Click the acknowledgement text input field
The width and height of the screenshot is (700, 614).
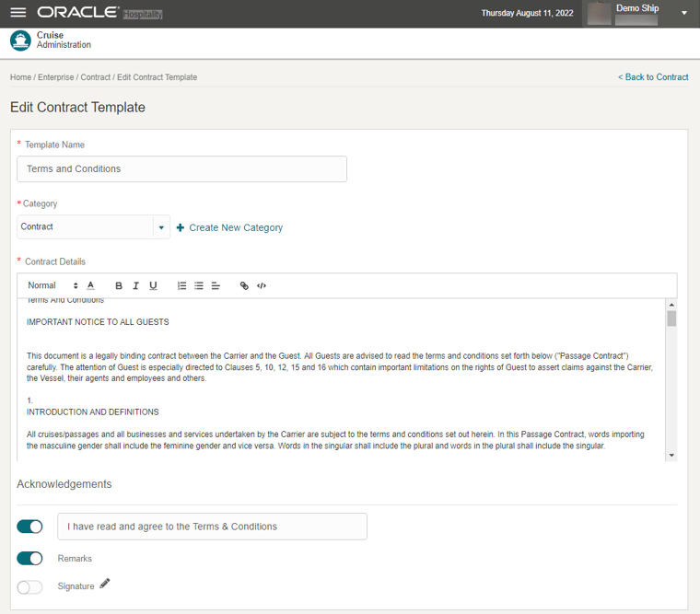tap(212, 527)
